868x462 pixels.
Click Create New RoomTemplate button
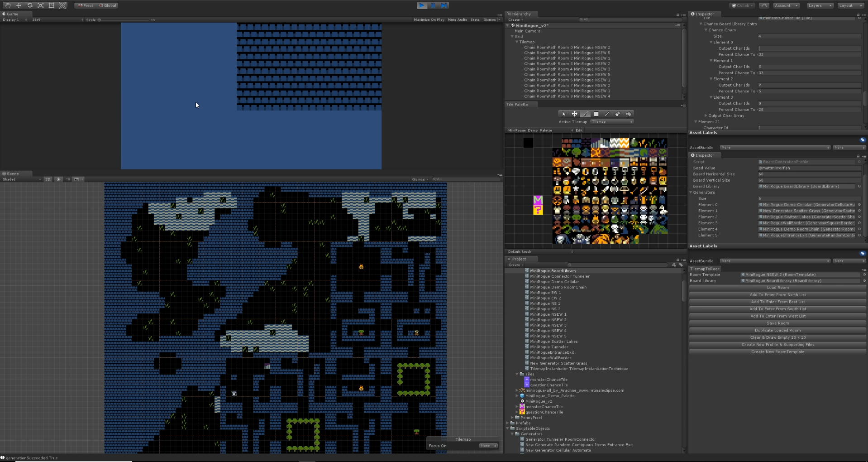[777, 352]
